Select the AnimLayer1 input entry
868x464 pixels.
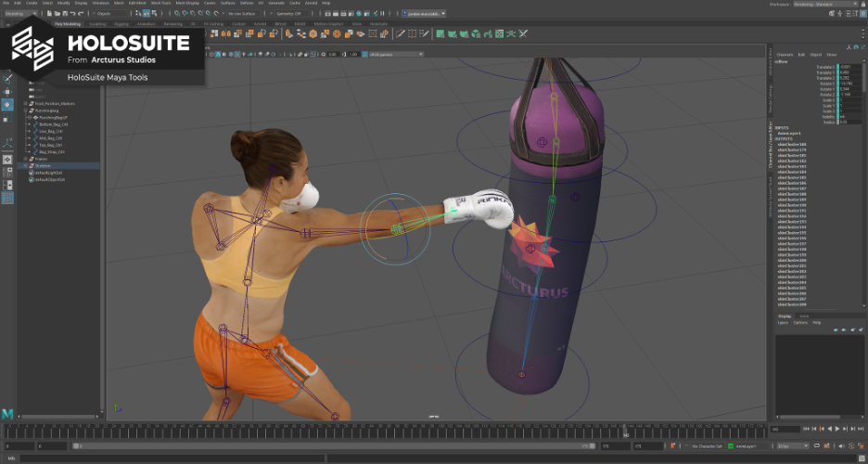(x=789, y=134)
